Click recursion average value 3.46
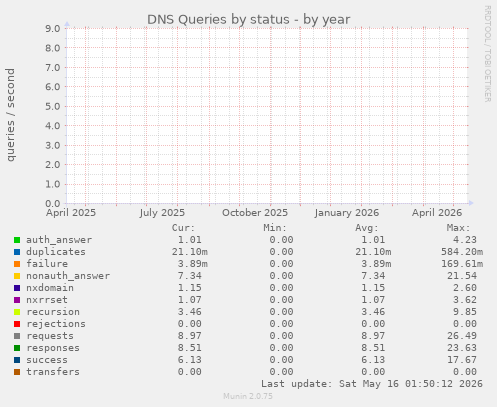The height and width of the screenshot is (407, 497). click(373, 312)
